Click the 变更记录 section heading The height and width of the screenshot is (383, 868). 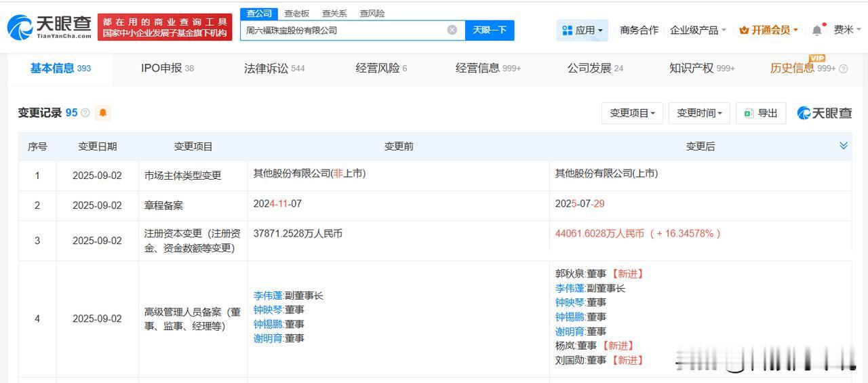(x=40, y=113)
